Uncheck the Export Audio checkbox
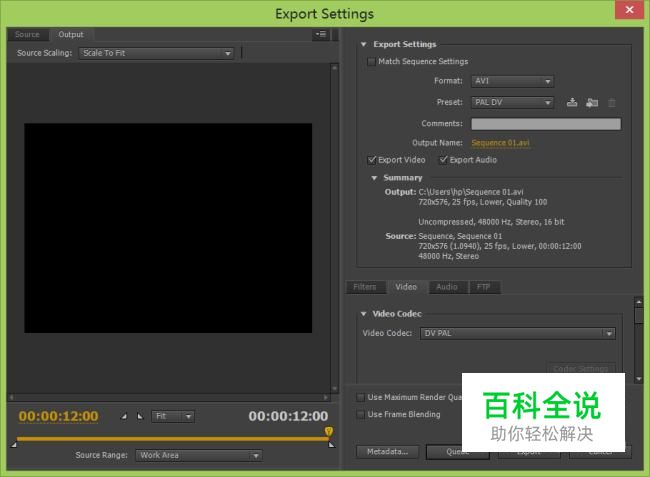The height and width of the screenshot is (477, 650). tap(443, 160)
